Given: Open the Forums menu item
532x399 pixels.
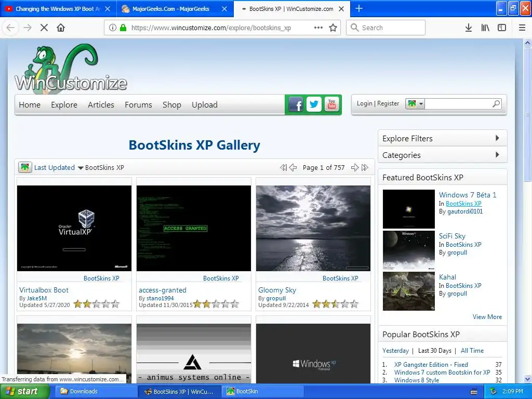Looking at the screenshot, I should coord(138,105).
